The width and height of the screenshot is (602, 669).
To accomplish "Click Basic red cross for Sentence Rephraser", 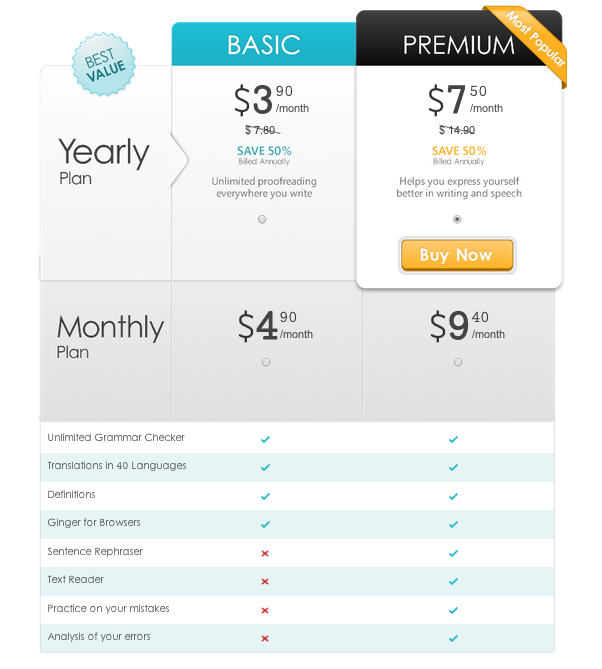I will tap(265, 553).
